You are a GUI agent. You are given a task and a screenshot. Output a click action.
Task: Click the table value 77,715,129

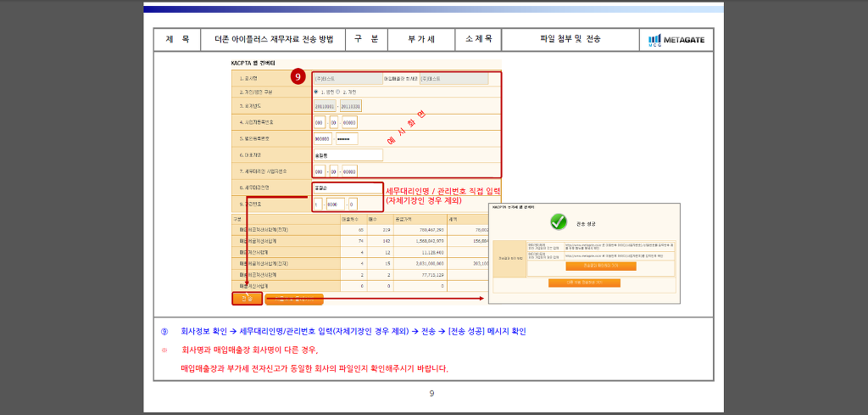tap(431, 274)
